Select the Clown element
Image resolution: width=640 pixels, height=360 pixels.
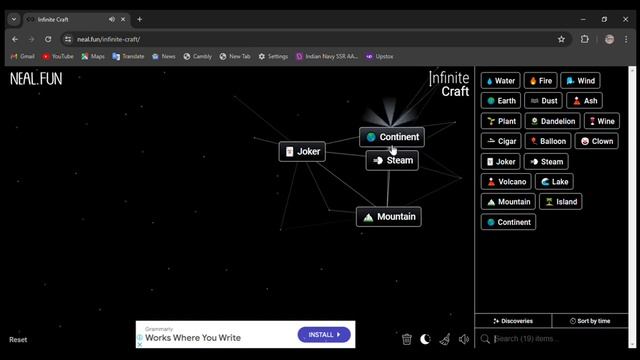coord(597,141)
